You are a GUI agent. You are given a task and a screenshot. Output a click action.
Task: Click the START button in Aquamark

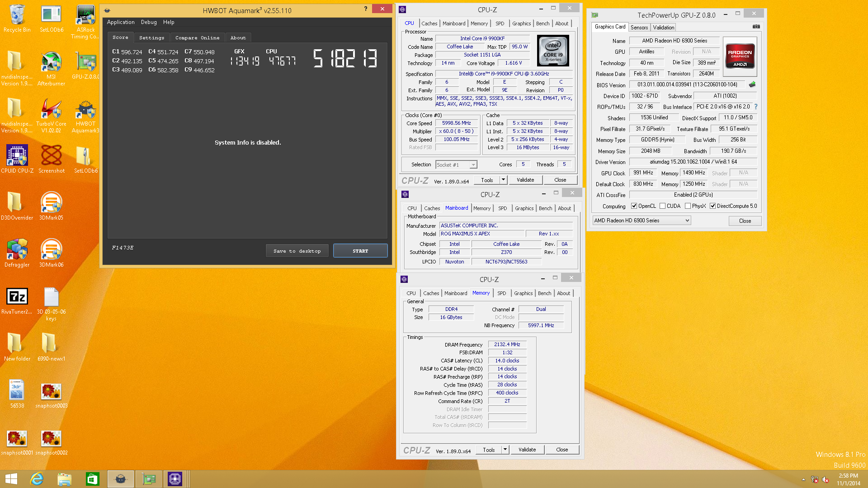point(360,251)
